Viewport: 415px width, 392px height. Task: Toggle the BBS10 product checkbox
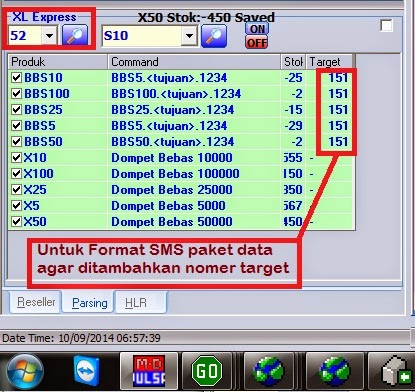click(16, 77)
